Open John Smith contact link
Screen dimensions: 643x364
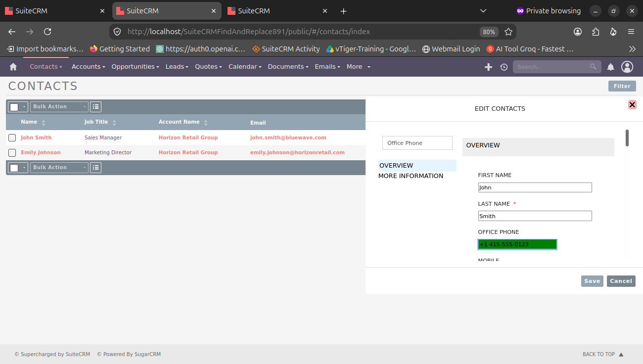36,137
